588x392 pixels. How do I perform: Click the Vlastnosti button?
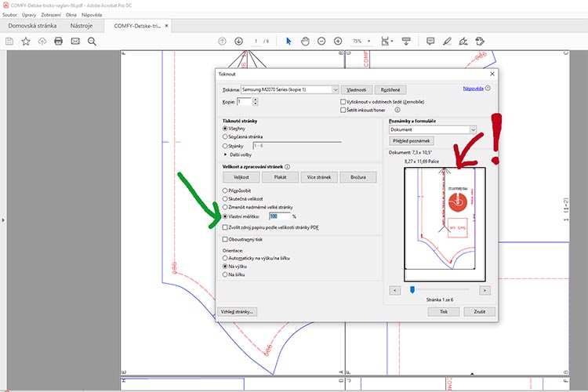coord(357,90)
